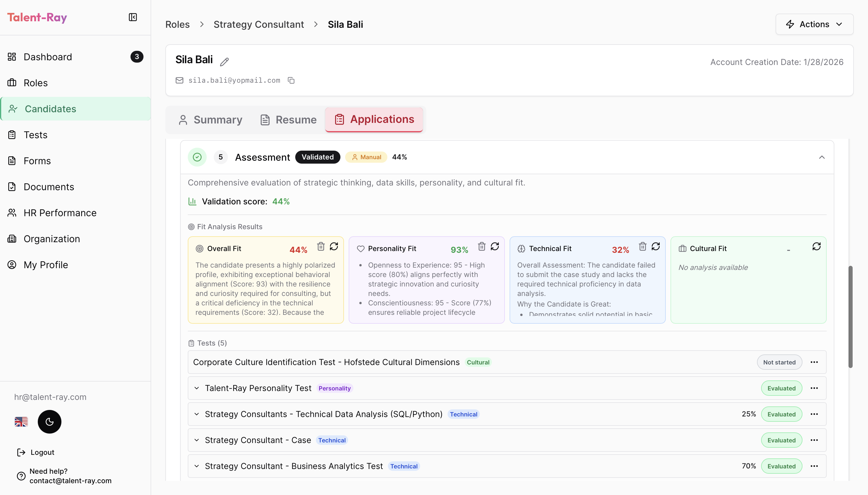Open the Actions dropdown menu

814,24
